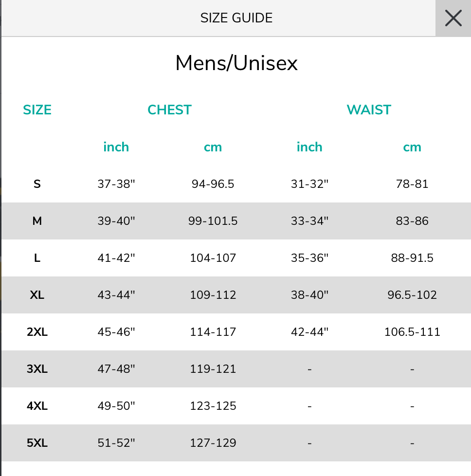This screenshot has height=476, width=471.
Task: Select the L size row label
Action: [37, 258]
